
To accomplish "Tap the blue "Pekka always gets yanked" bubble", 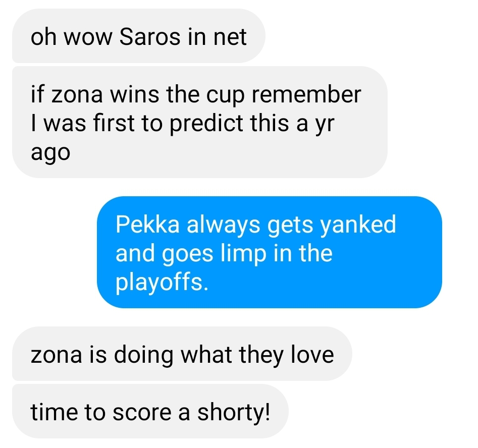I will coord(270,252).
